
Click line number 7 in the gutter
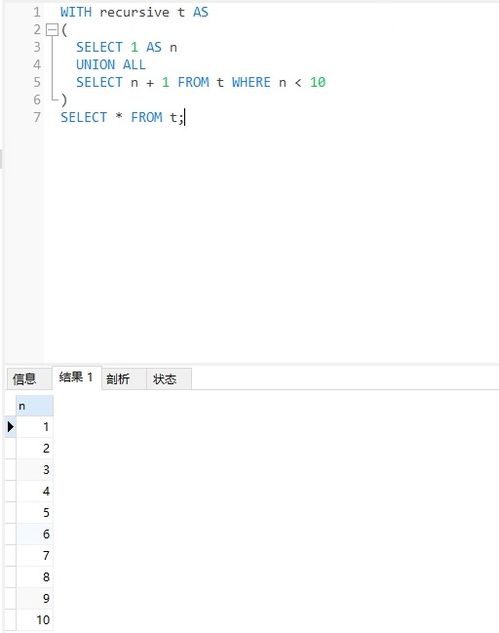coord(37,117)
